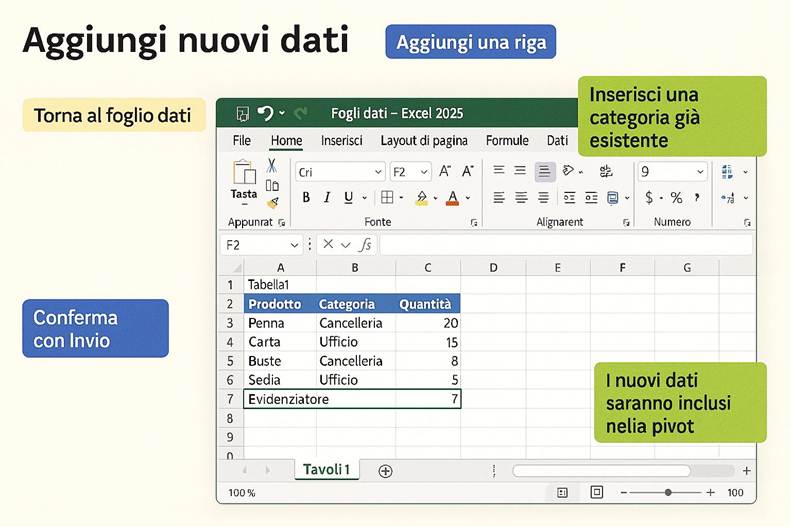Open the File menu tab
This screenshot has width=791, height=527.
pyautogui.click(x=242, y=140)
